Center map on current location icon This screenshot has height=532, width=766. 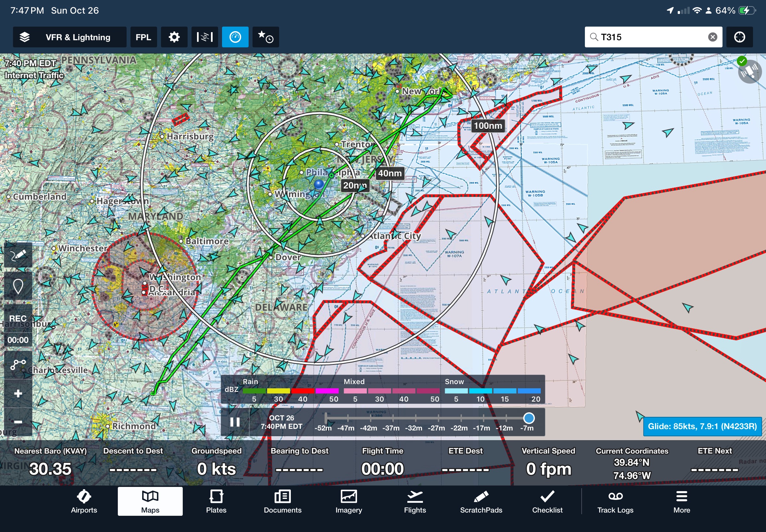point(739,37)
